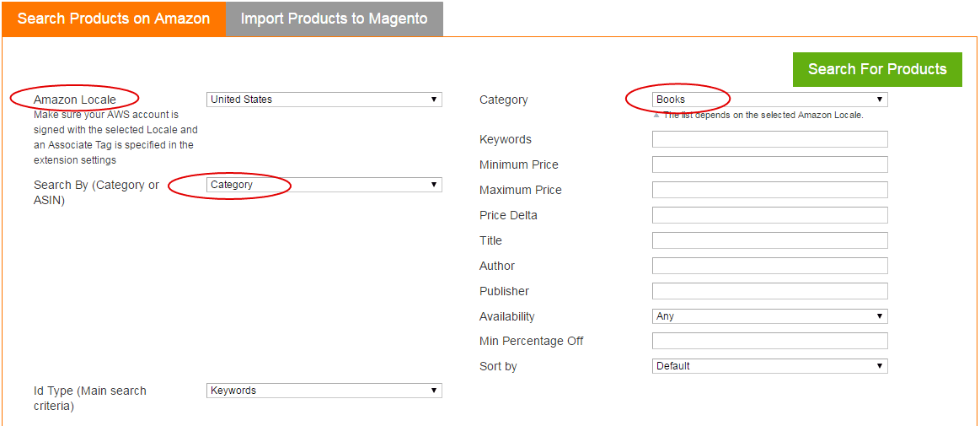Switch to Search Products on Amazon tab
Image resolution: width=980 pixels, height=426 pixels.
113,19
